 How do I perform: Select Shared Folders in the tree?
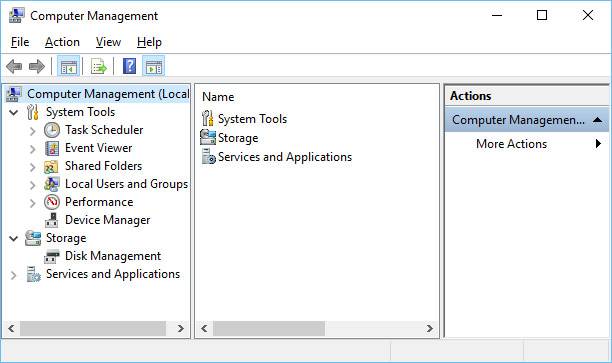click(103, 166)
